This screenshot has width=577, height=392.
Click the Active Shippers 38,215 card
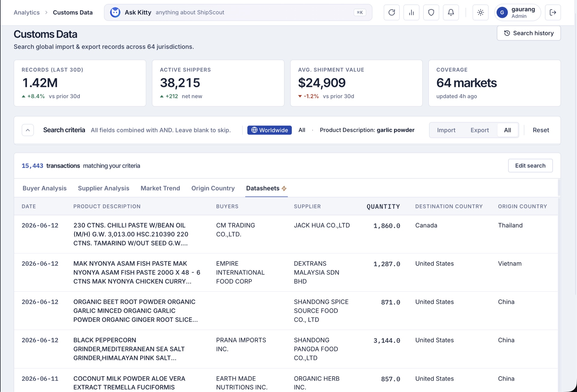(218, 83)
